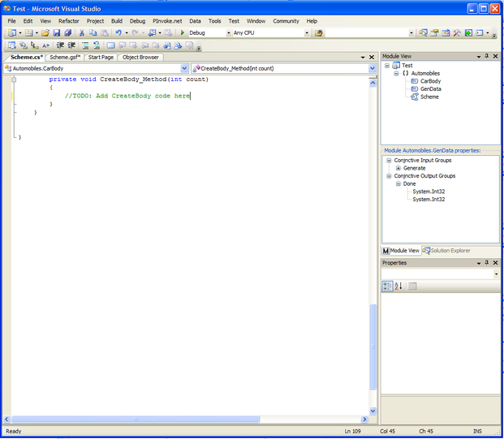Click the Open File folder icon
Screen dimensions: 504x439
(x=45, y=33)
